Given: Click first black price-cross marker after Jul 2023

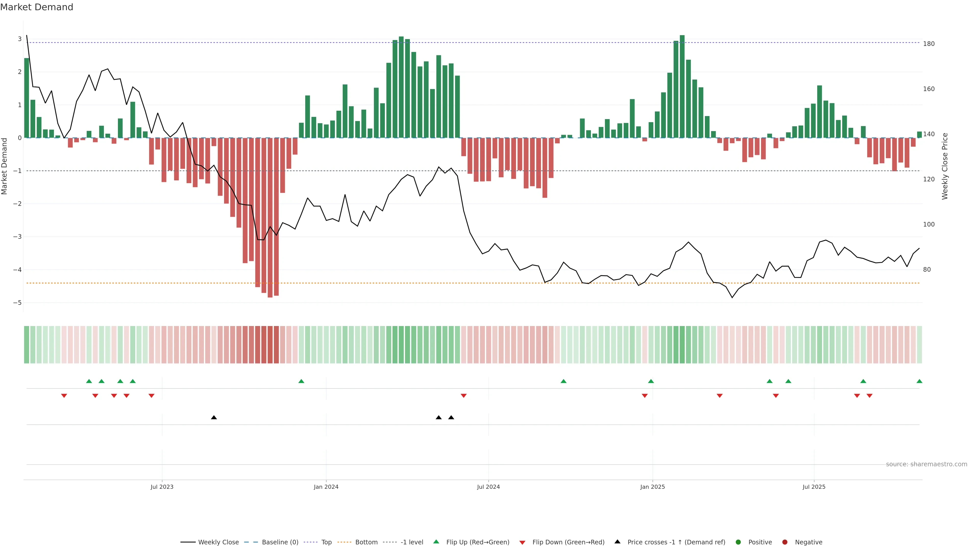Looking at the screenshot, I should click(214, 418).
